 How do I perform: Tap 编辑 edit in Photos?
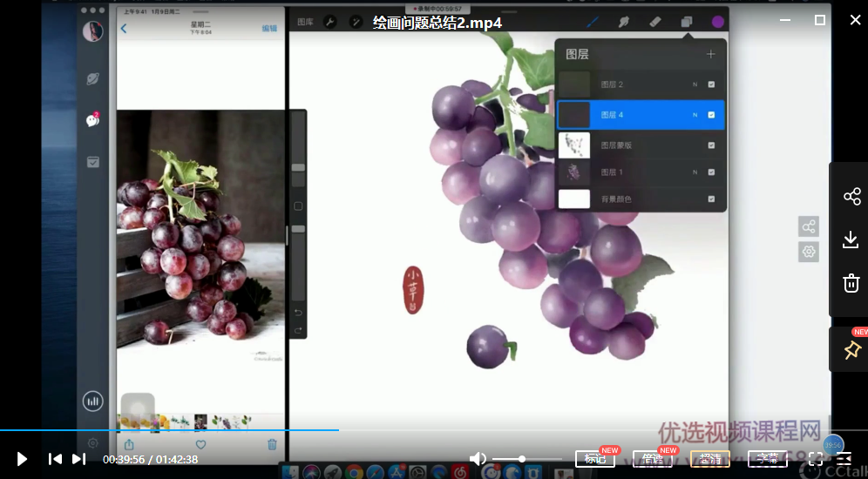[269, 28]
